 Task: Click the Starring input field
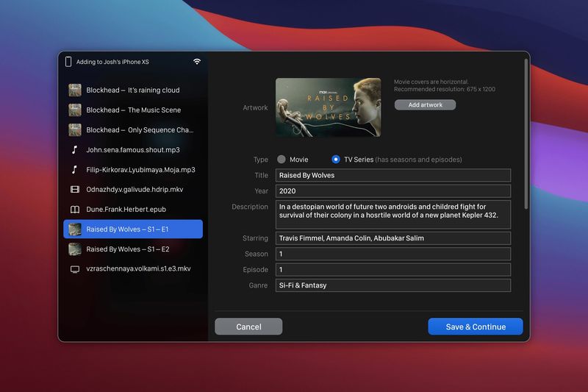(x=393, y=238)
